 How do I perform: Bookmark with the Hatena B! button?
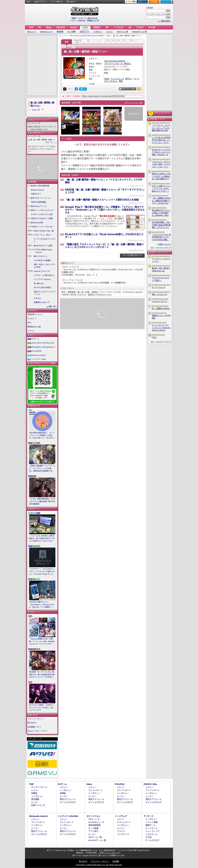(83, 89)
